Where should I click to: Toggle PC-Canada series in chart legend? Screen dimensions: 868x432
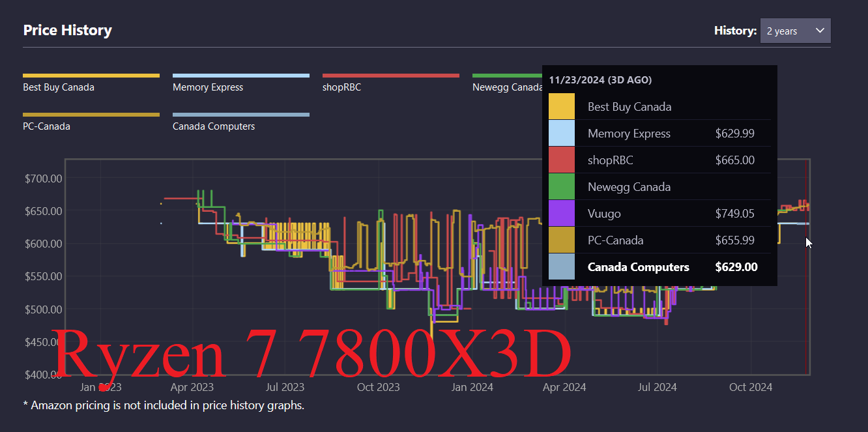[x=46, y=126]
